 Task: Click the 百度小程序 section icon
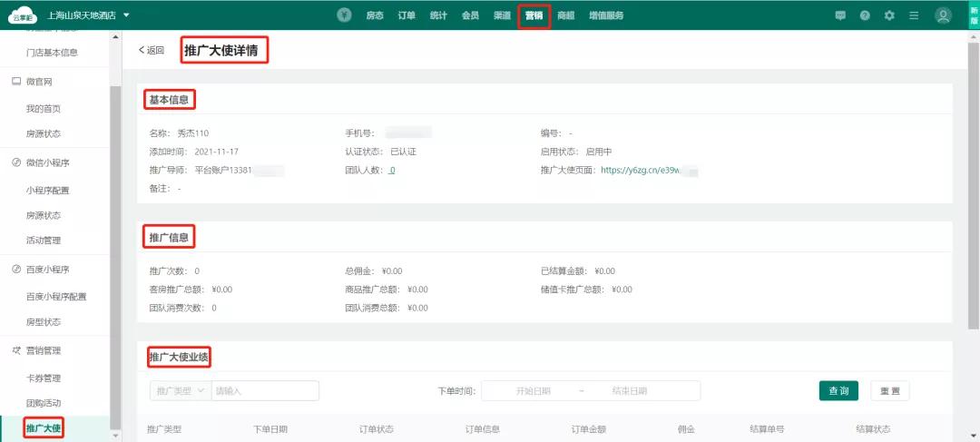17,270
